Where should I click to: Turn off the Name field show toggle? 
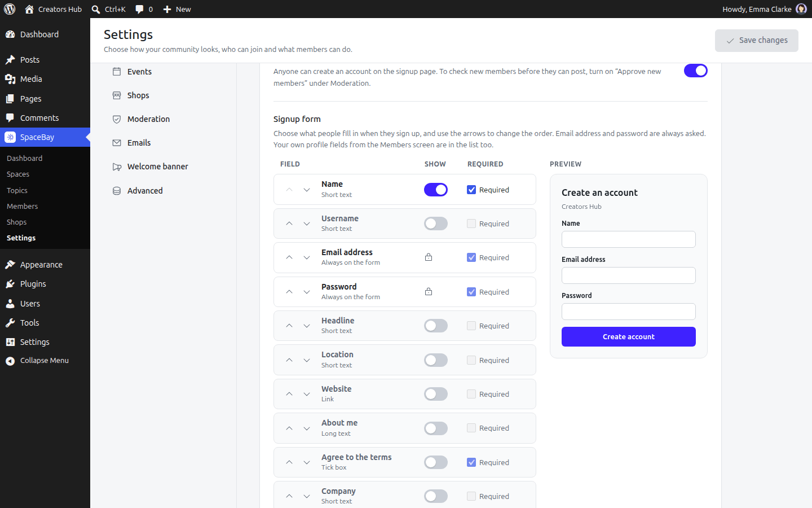coord(436,190)
